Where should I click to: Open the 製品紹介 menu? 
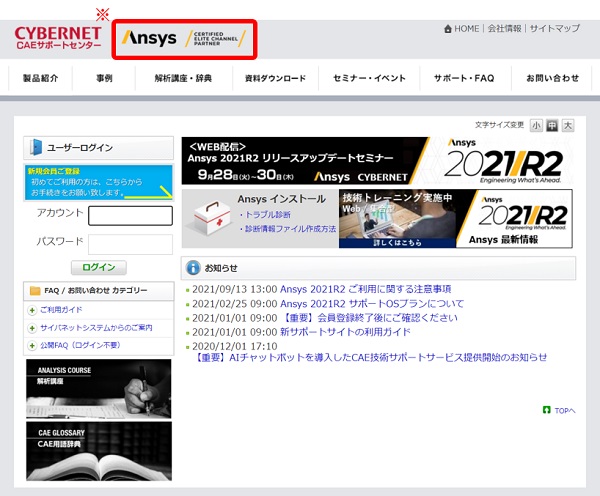tap(41, 78)
